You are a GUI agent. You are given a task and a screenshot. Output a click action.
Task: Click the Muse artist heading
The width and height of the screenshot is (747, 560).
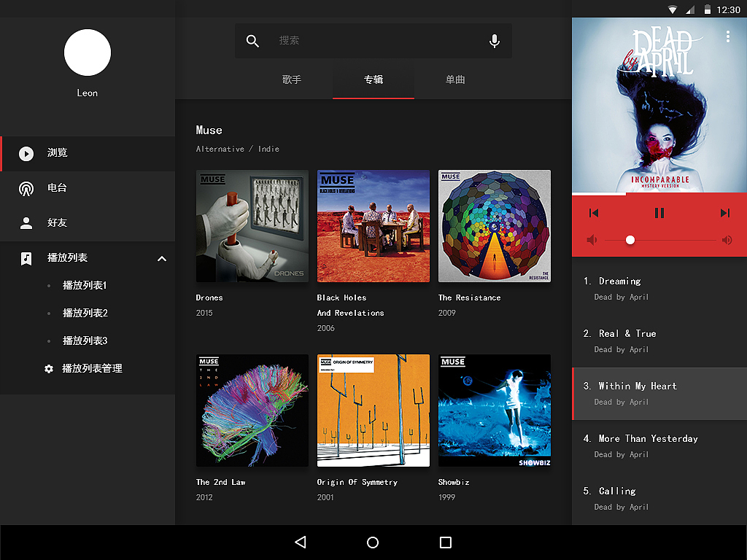[x=209, y=130]
